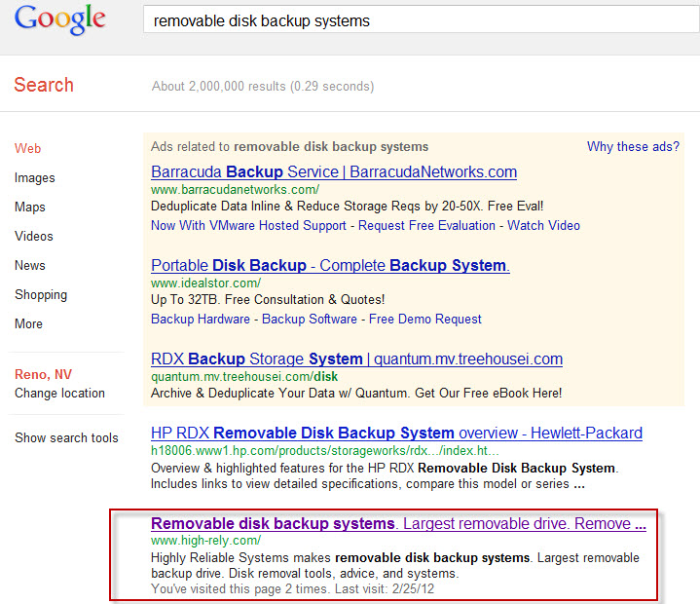Click www.barracudanetworks.com/ URL text

[x=236, y=190]
